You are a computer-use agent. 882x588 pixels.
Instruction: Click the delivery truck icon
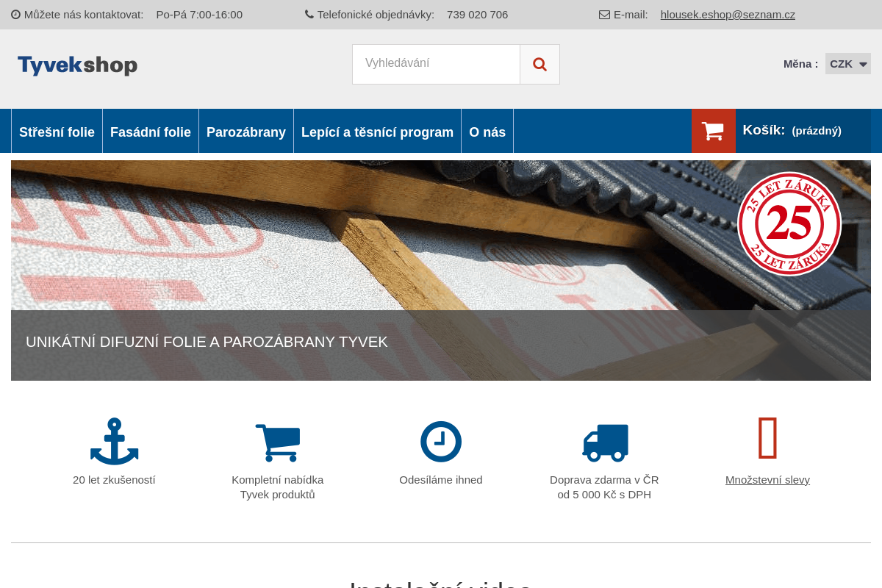(605, 442)
